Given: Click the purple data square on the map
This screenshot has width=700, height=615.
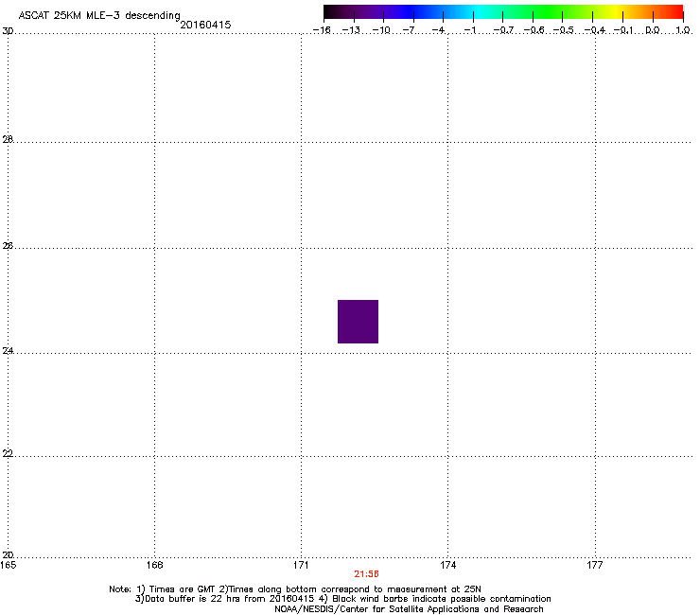Looking at the screenshot, I should click(x=358, y=322).
